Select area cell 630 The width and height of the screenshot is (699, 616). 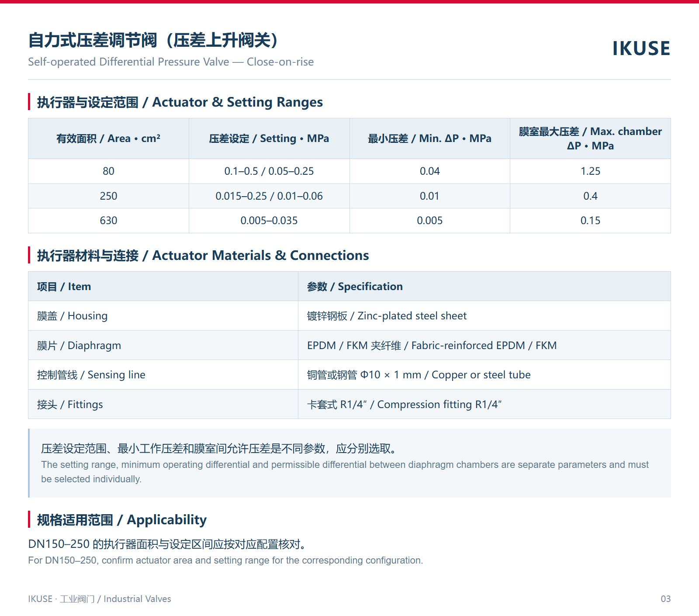point(108,221)
